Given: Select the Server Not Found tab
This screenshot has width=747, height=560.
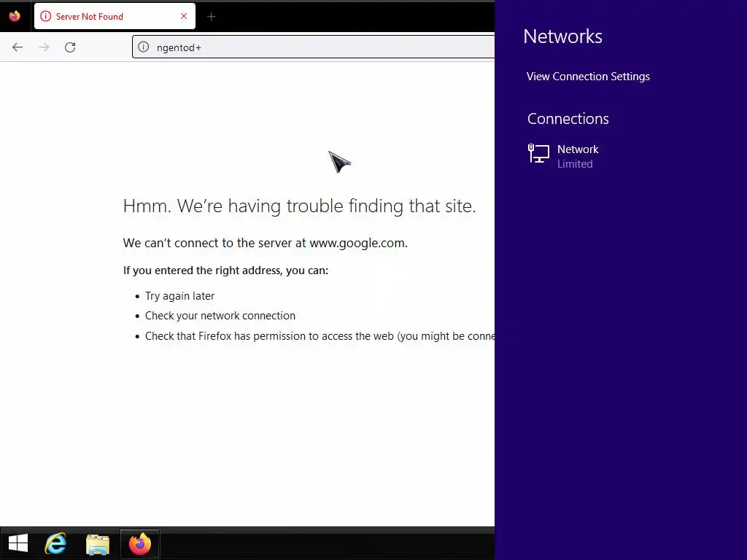Looking at the screenshot, I should click(115, 16).
